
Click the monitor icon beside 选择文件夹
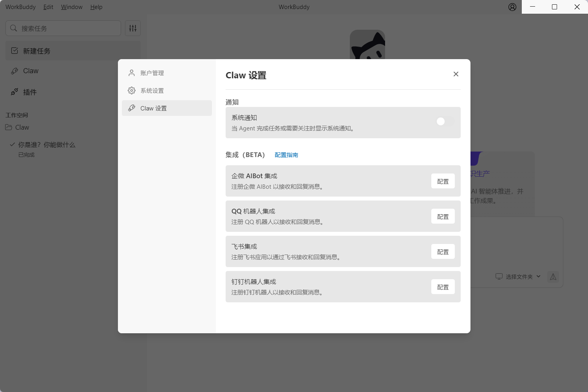(x=499, y=276)
